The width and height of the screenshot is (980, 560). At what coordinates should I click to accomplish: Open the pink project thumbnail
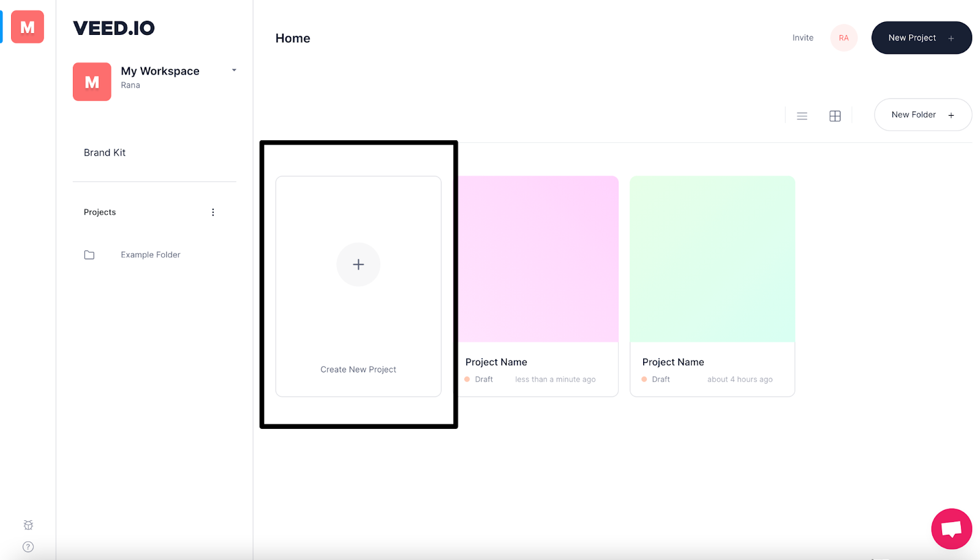[538, 259]
